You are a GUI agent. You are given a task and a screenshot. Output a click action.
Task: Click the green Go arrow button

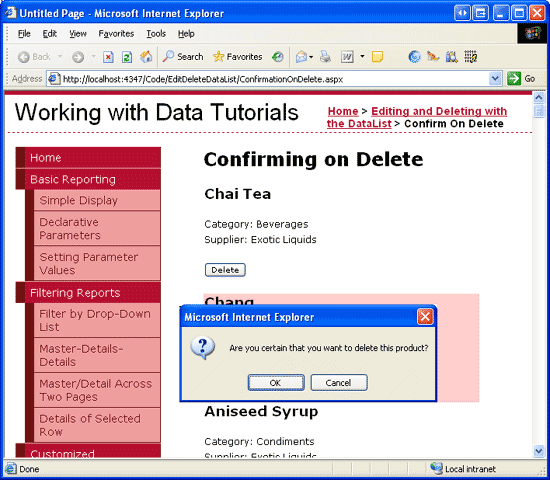[x=514, y=79]
